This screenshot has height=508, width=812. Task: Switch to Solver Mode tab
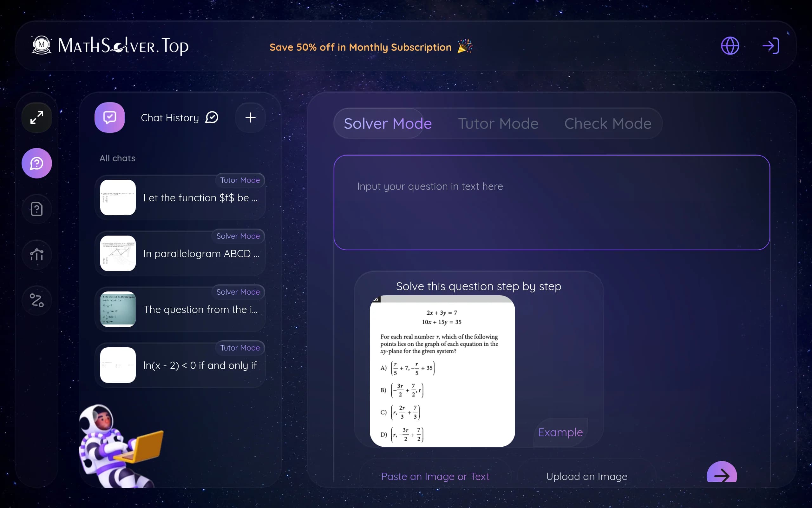tap(388, 123)
